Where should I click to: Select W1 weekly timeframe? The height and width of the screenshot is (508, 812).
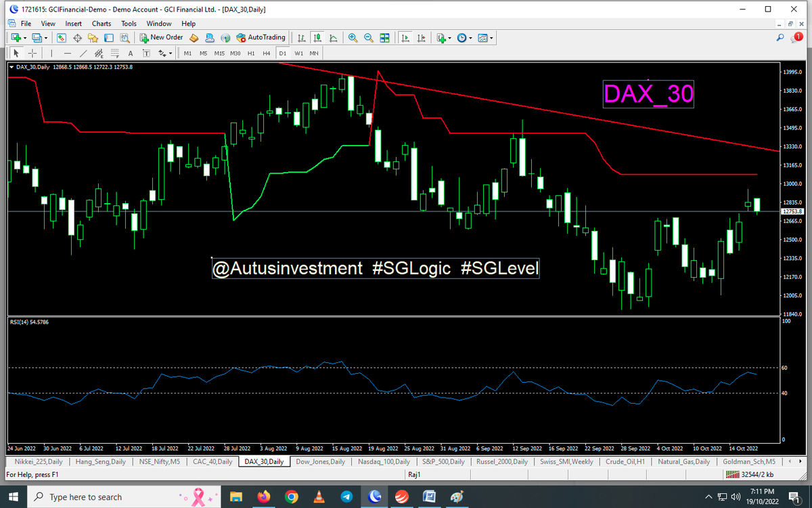pos(298,53)
